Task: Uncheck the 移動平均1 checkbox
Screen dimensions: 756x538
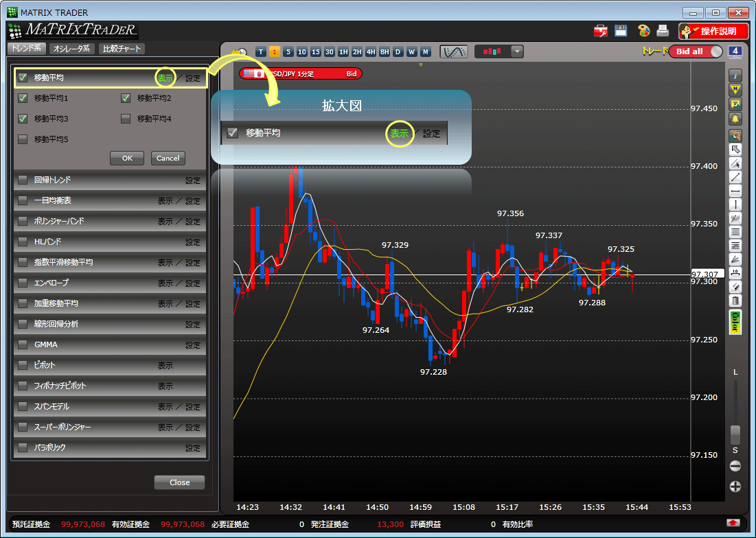Action: (x=23, y=97)
